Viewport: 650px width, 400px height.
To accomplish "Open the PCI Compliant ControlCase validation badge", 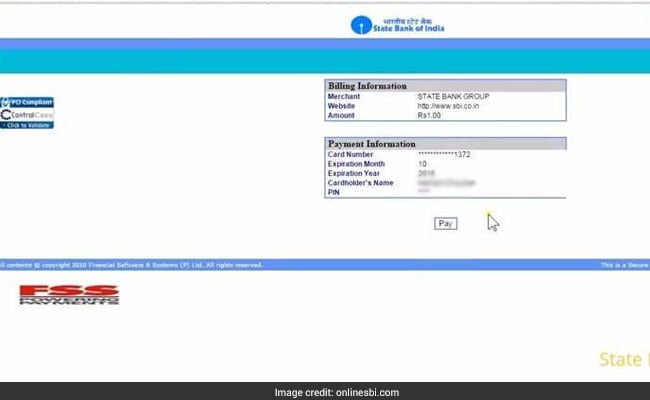I will click(x=27, y=113).
